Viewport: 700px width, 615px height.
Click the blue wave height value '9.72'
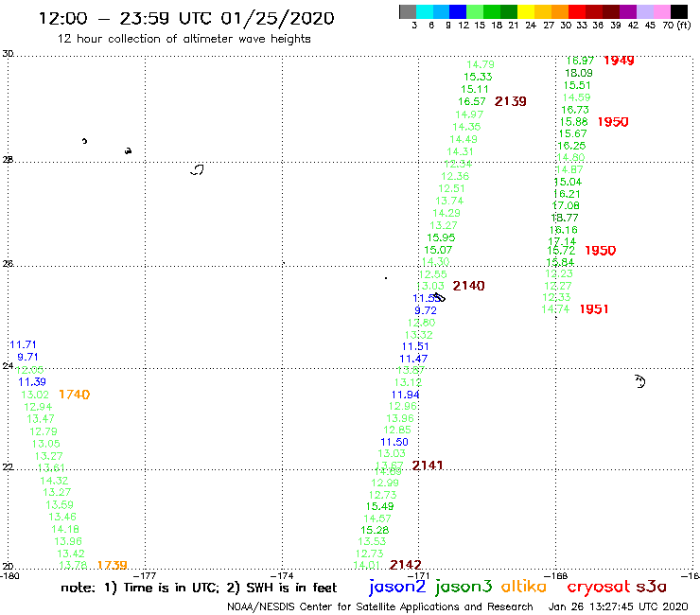coord(426,310)
